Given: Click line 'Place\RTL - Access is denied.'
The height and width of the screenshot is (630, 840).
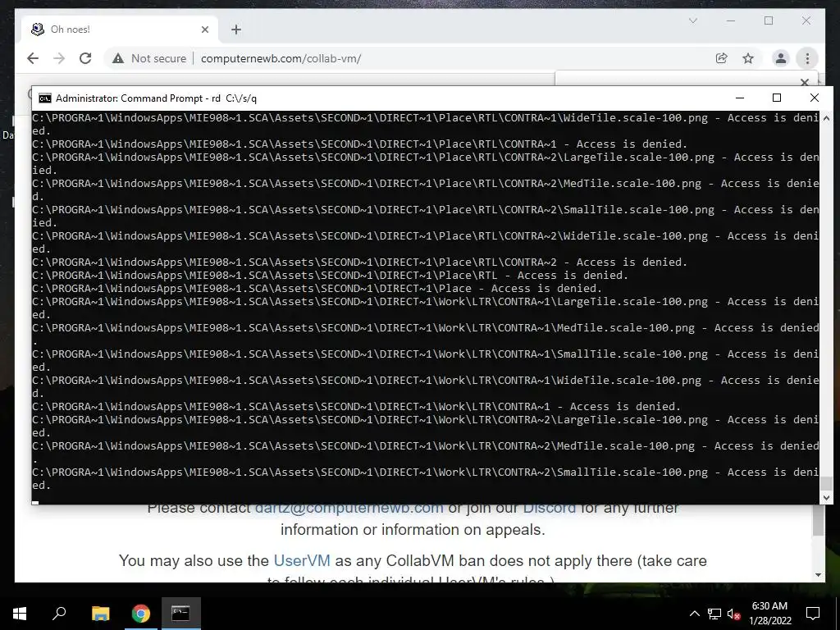Looking at the screenshot, I should (330, 276).
